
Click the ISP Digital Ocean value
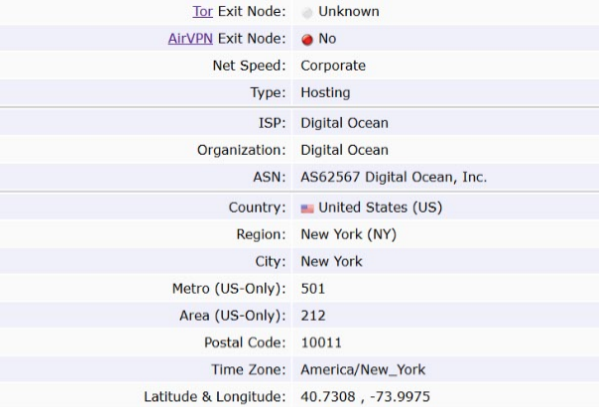tap(345, 123)
